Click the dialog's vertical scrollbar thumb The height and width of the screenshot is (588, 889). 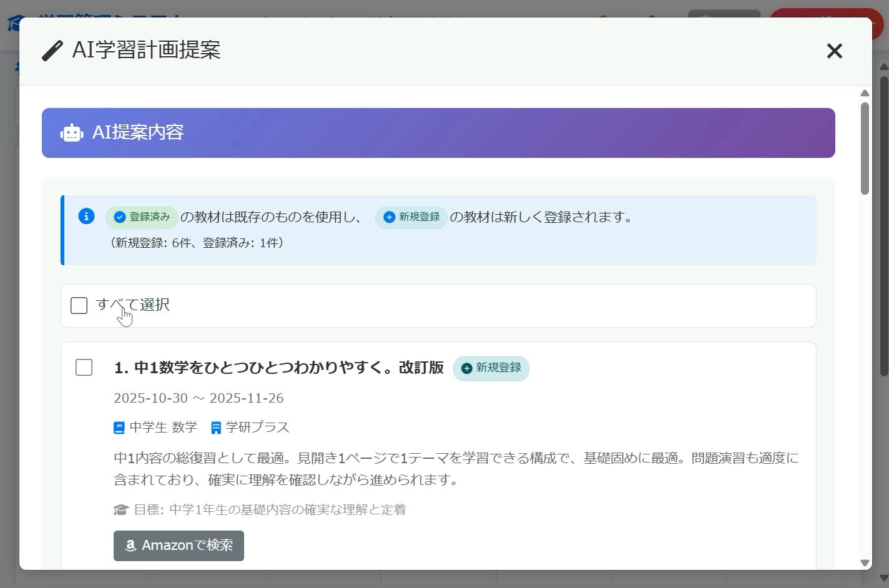click(x=865, y=148)
